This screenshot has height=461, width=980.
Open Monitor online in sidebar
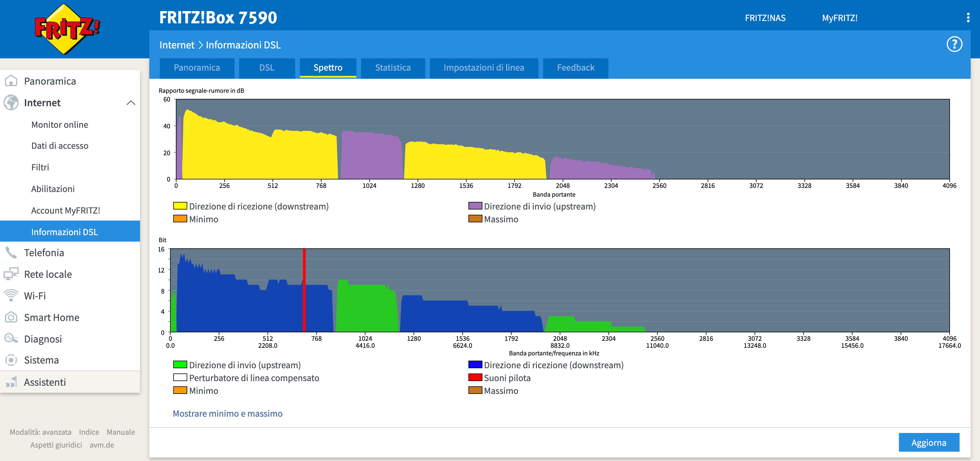60,125
